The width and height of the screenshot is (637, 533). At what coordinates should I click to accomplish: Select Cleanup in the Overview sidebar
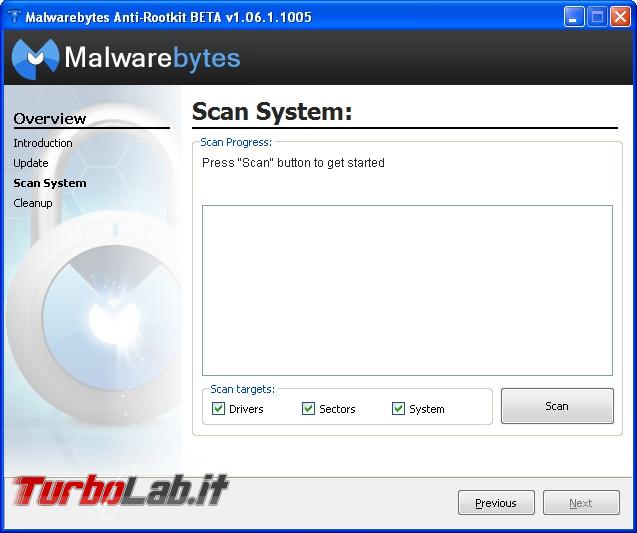coord(32,203)
